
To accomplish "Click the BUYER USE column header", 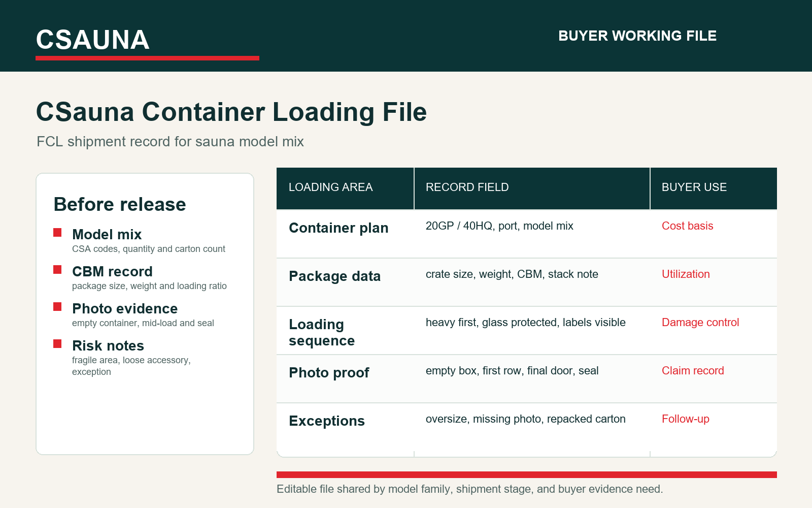I will pos(694,187).
